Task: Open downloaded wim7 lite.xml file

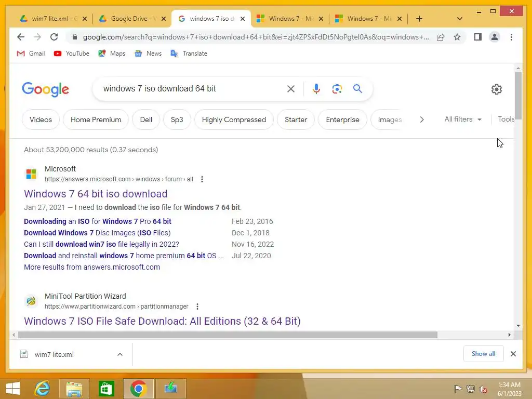Action: [x=54, y=354]
